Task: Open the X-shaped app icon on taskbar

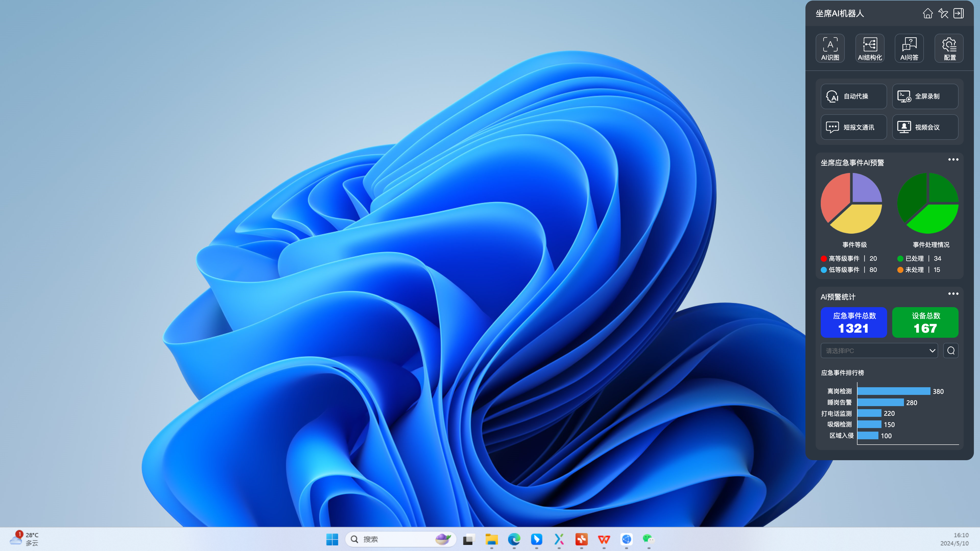Action: click(x=559, y=539)
